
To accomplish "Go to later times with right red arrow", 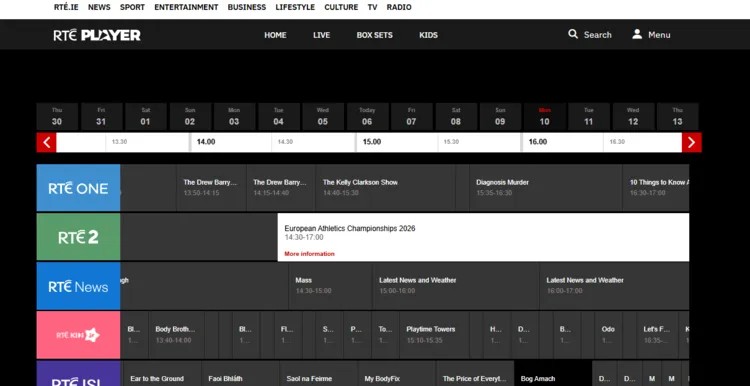I will click(x=692, y=142).
